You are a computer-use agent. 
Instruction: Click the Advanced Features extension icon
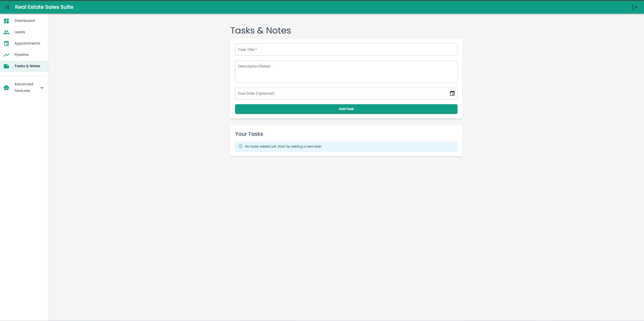click(x=6, y=87)
